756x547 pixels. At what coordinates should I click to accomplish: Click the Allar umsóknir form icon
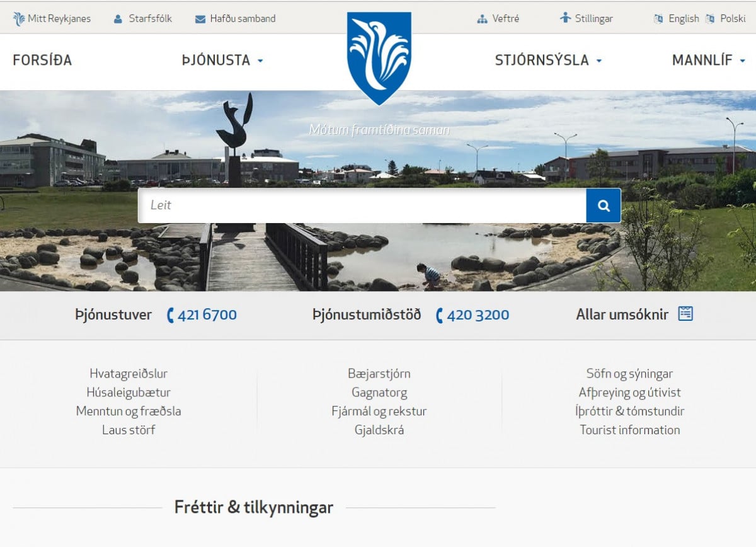point(685,313)
